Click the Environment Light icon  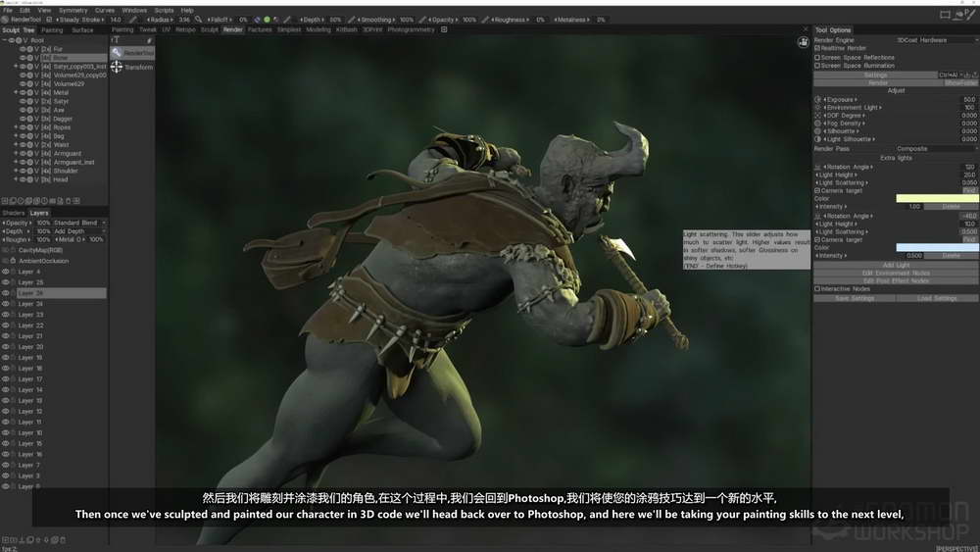coord(817,108)
